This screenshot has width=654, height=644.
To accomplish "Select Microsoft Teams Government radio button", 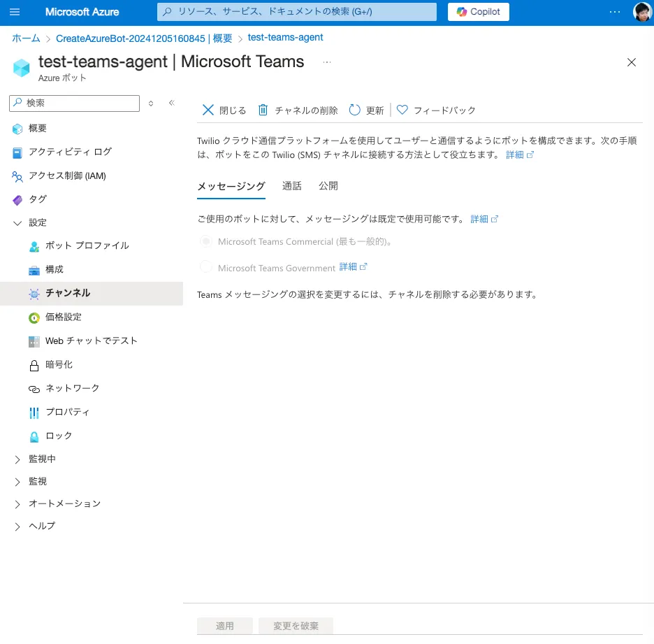I will [x=206, y=267].
